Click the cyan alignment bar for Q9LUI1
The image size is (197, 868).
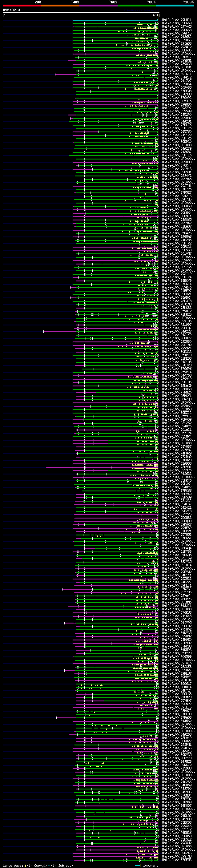pos(115,20)
